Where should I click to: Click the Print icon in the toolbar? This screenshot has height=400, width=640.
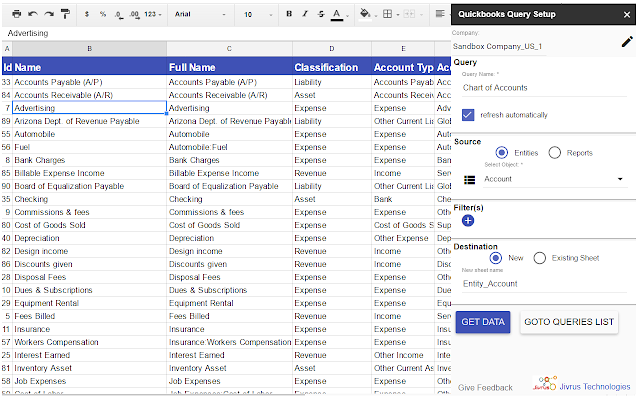pos(16,14)
